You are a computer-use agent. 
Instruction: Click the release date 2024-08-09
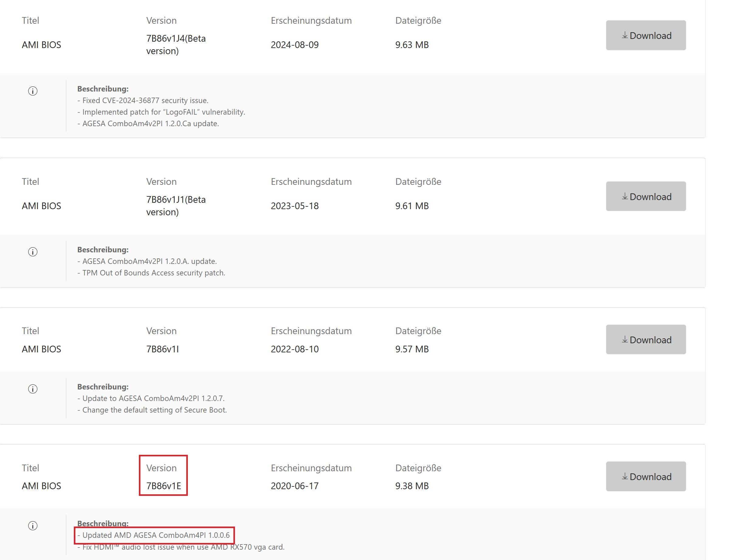click(295, 45)
